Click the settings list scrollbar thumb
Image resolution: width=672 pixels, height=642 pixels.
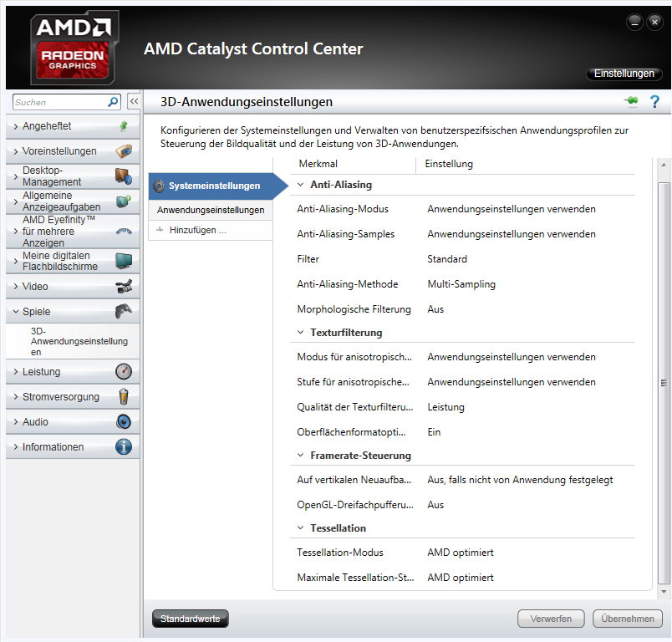pos(664,383)
